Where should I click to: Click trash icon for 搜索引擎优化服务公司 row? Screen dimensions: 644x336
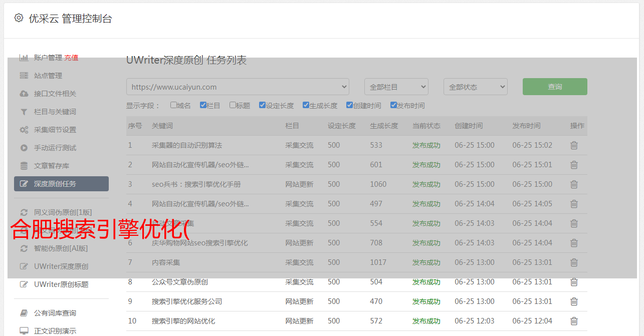(574, 301)
